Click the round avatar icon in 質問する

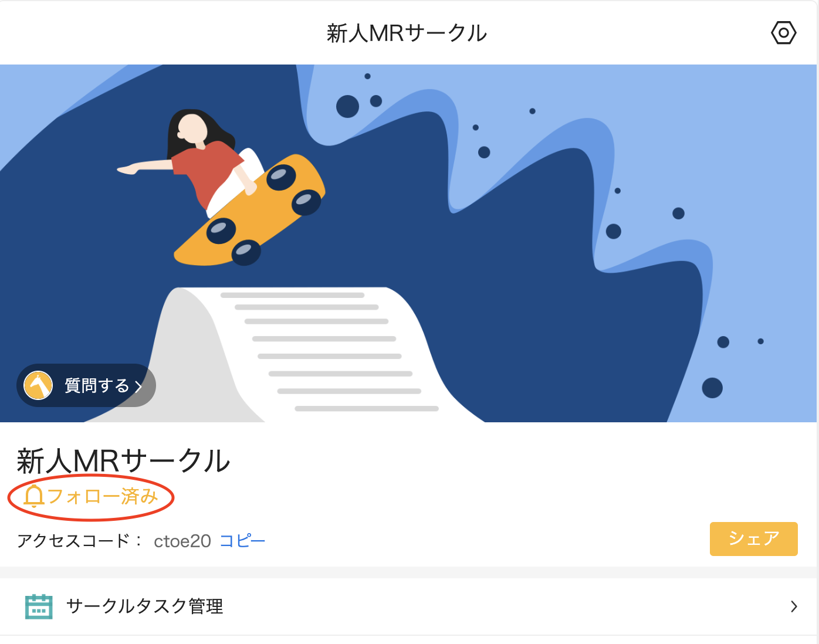pos(38,385)
